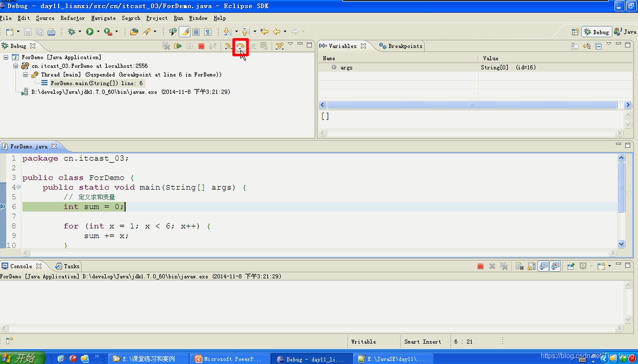Open the Refactor menu
The height and width of the screenshot is (364, 638).
73,18
